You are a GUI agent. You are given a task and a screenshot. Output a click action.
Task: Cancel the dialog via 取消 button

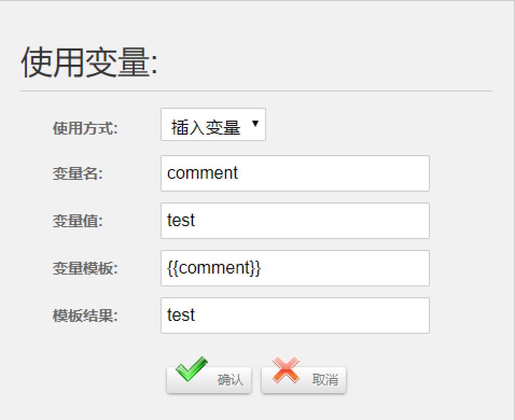click(x=304, y=380)
